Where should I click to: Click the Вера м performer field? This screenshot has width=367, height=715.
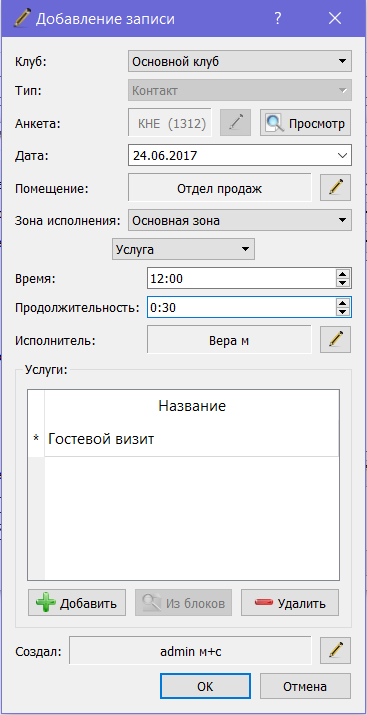(229, 340)
